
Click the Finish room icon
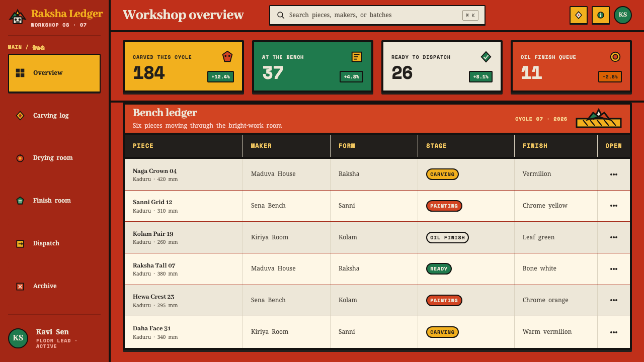(20, 201)
